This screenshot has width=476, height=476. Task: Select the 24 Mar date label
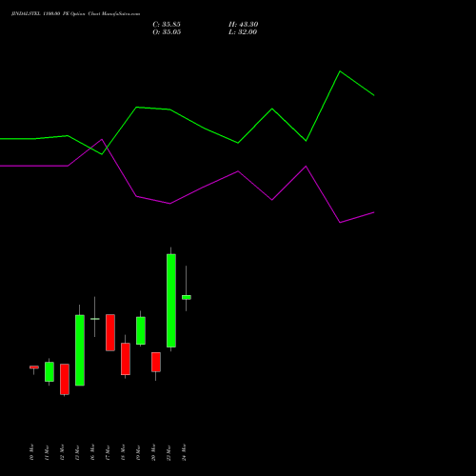pyautogui.click(x=184, y=452)
